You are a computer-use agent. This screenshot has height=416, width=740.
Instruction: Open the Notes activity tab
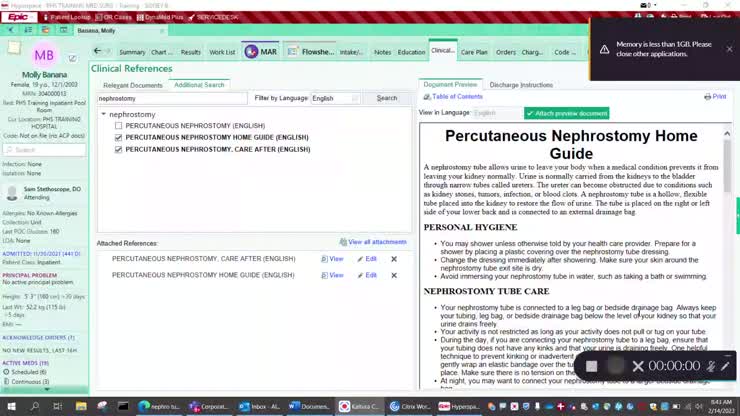pos(382,52)
